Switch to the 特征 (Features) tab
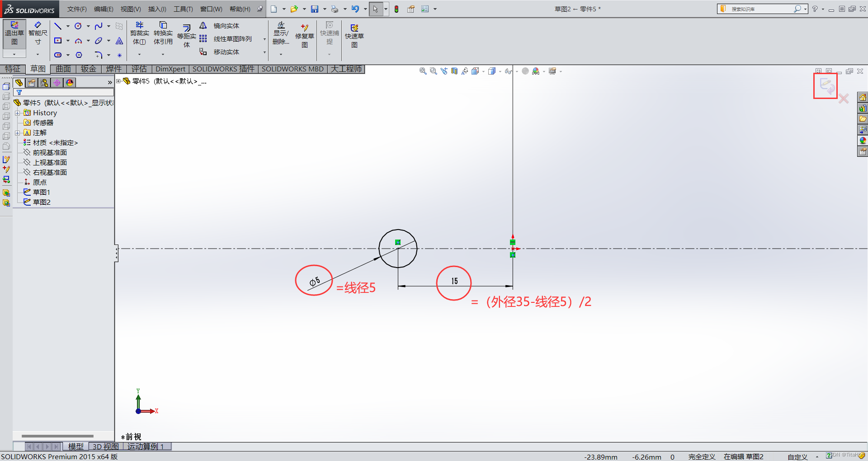This screenshot has width=868, height=461. pos(13,69)
